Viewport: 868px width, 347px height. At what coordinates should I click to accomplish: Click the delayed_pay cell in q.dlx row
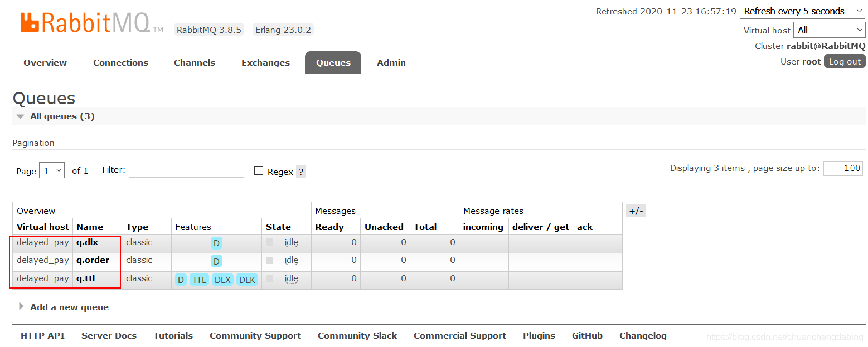click(43, 242)
